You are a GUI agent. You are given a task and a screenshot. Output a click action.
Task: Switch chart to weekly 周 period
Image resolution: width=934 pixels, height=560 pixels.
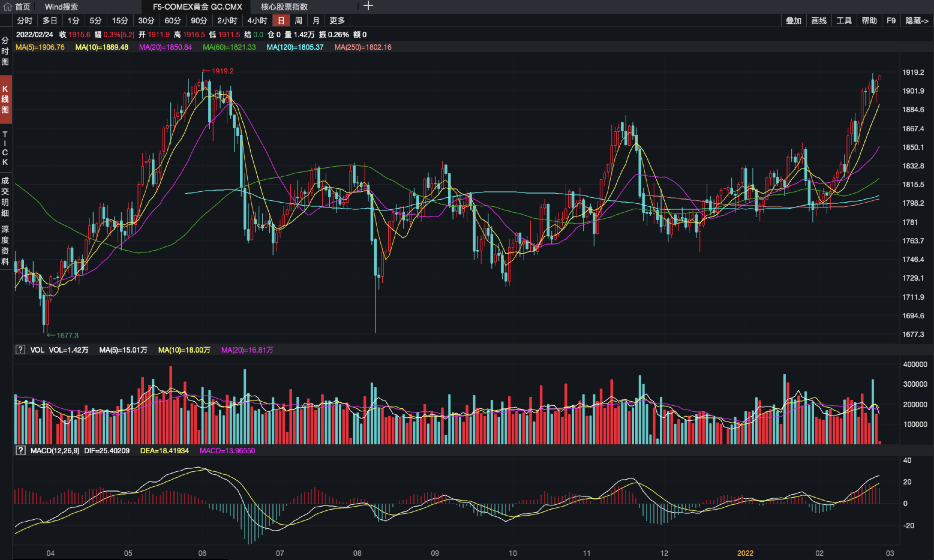pos(298,21)
